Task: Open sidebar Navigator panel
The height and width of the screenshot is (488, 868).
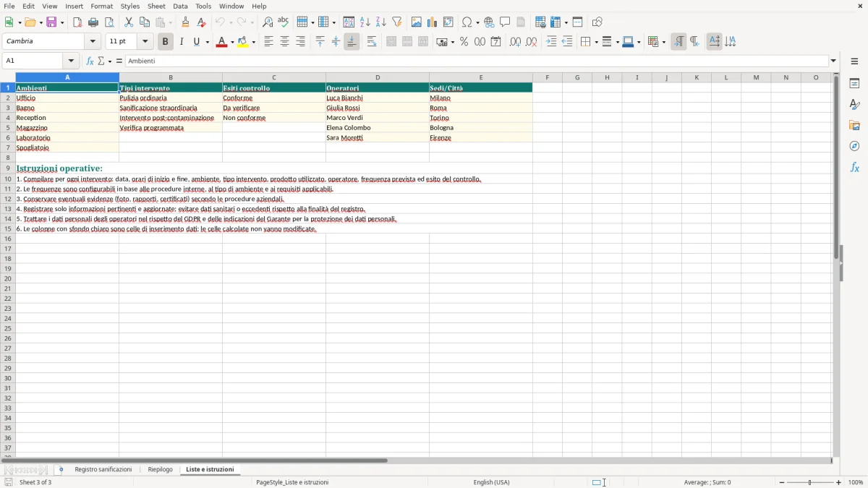Action: click(x=854, y=146)
